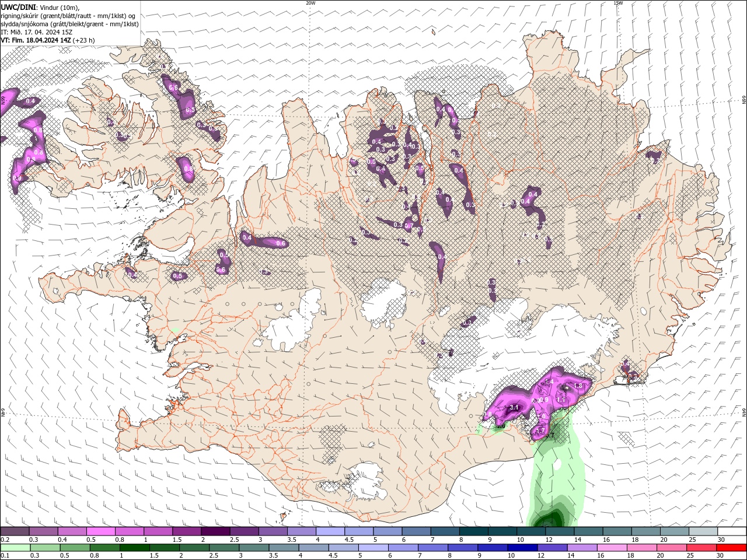This screenshot has height=560, width=747.
Task: Click the light pink rain swatch labeled 16
Action: tap(612, 548)
